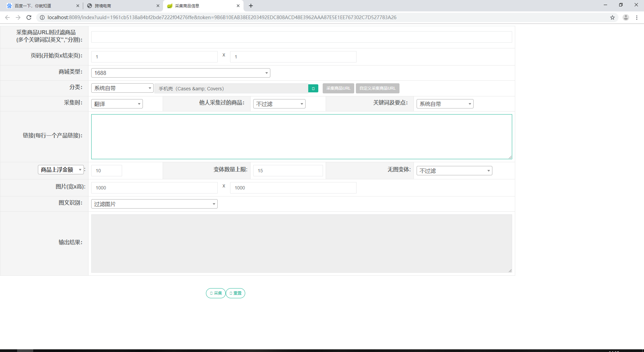Click the 采集 submit button
The image size is (644, 352).
pyautogui.click(x=216, y=293)
